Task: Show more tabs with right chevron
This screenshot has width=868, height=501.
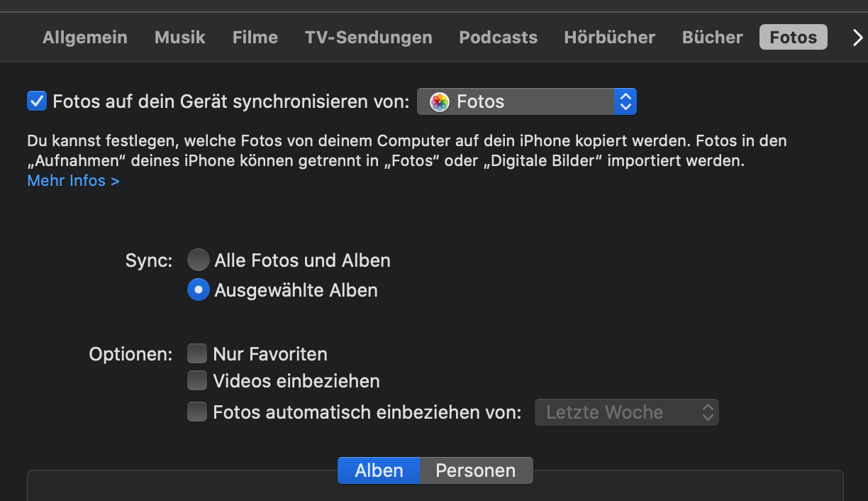Action: tap(857, 38)
